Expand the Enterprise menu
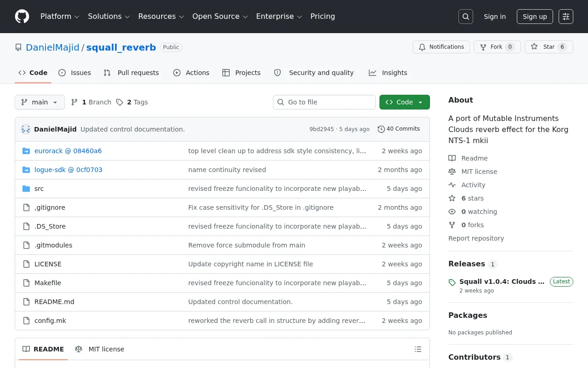 (x=279, y=17)
